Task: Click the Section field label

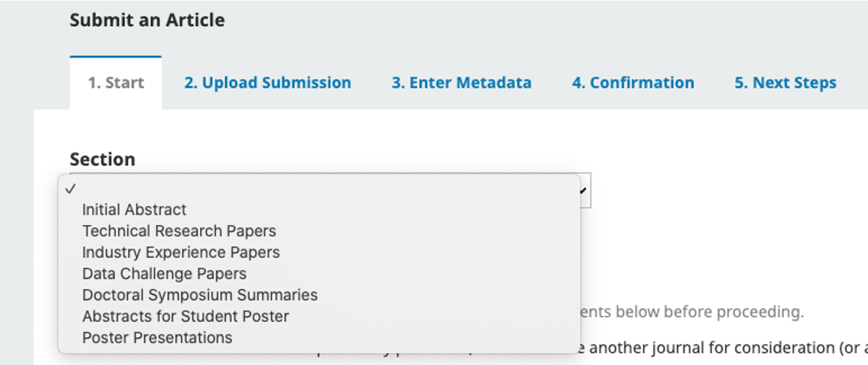Action: point(102,159)
